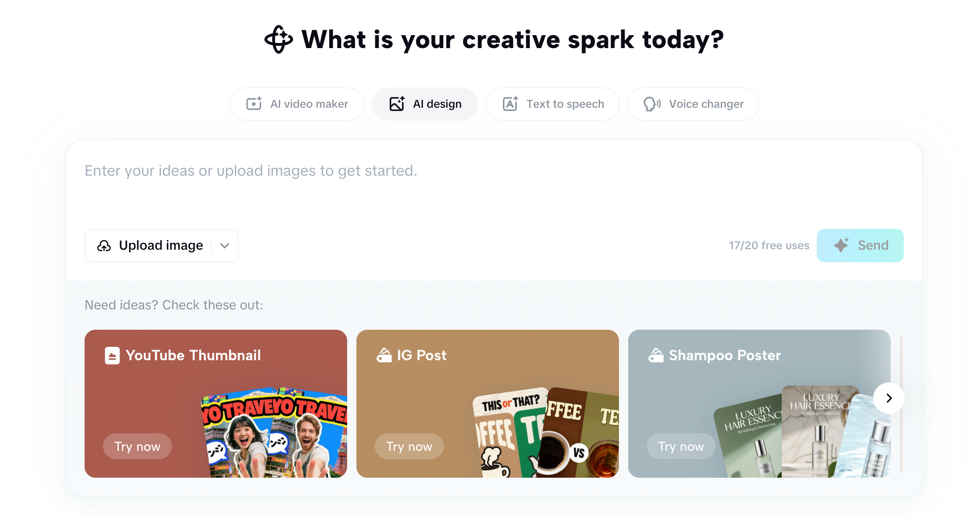
Task: Click the AI design image icon
Action: coord(397,104)
